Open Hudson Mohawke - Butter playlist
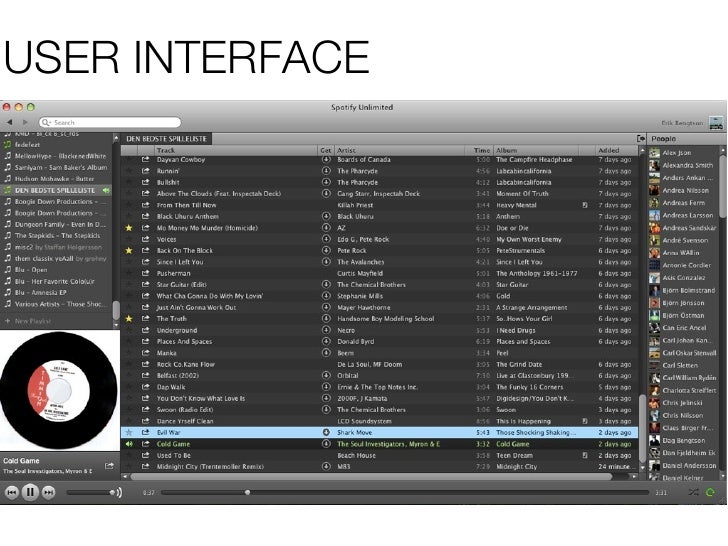The width and height of the screenshot is (728, 546). 56,179
